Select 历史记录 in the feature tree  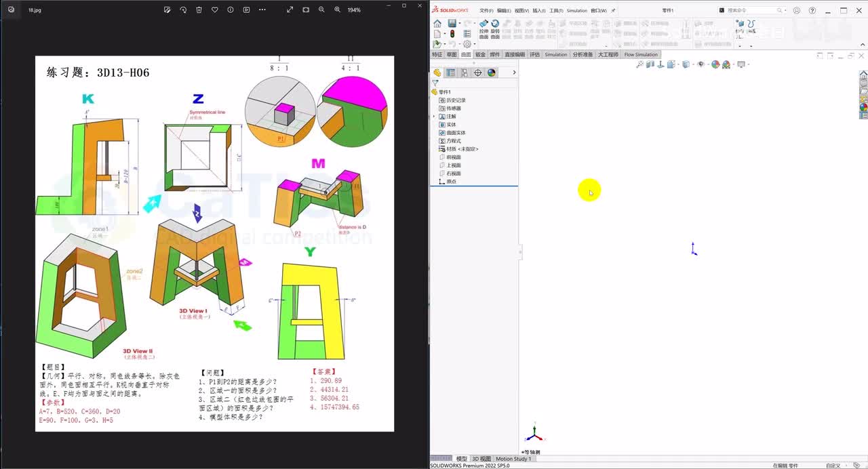click(452, 100)
